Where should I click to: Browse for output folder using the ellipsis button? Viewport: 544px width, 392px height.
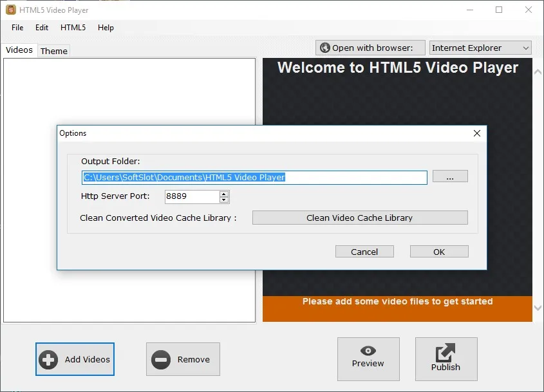[450, 176]
